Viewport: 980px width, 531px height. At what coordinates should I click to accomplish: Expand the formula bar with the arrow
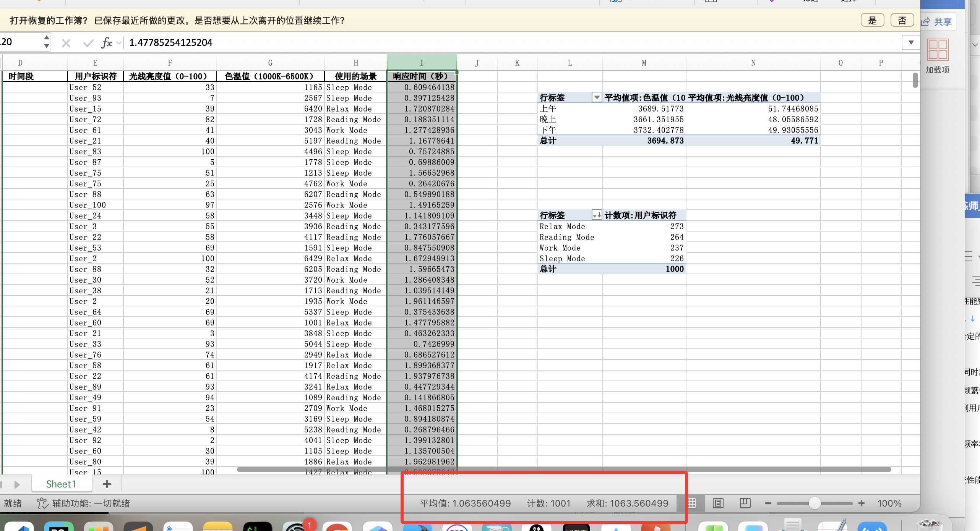(x=911, y=42)
